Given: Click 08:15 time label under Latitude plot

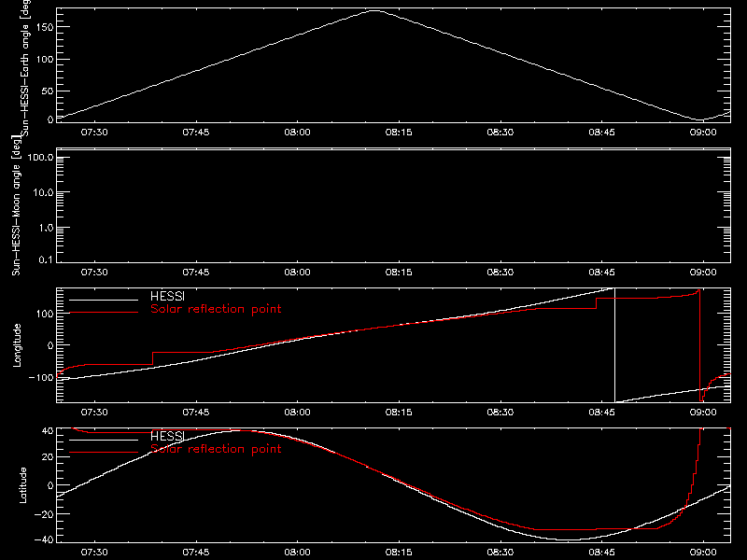Looking at the screenshot, I should (x=399, y=553).
